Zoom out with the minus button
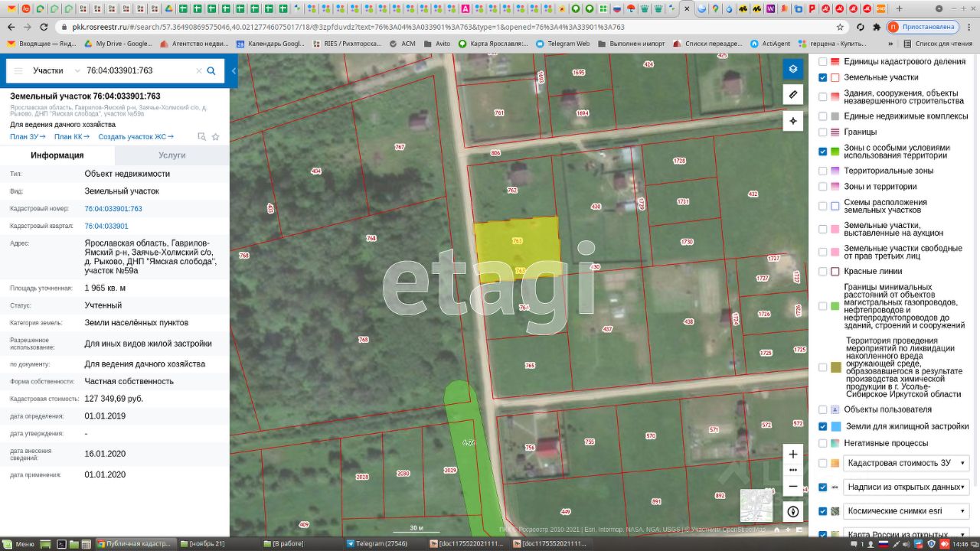 (x=793, y=486)
